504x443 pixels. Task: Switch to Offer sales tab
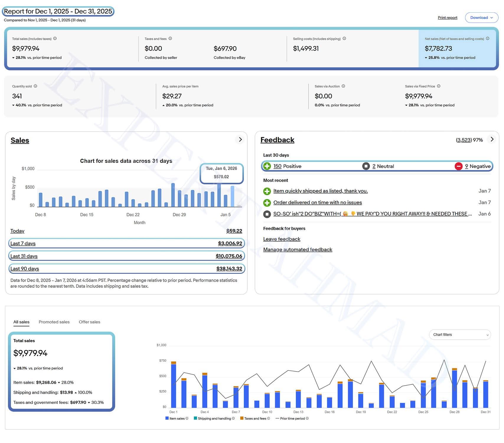tap(89, 322)
